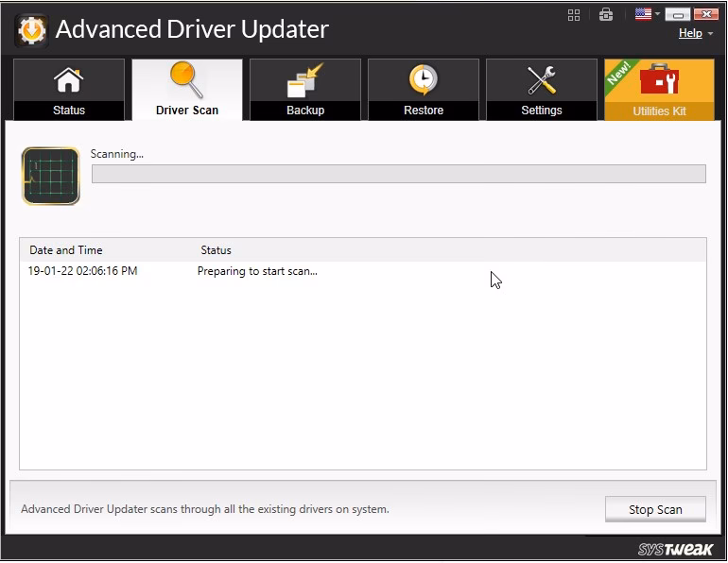The height and width of the screenshot is (563, 728).
Task: Click the Advanced Driver Updater logo icon
Action: pyautogui.click(x=30, y=30)
